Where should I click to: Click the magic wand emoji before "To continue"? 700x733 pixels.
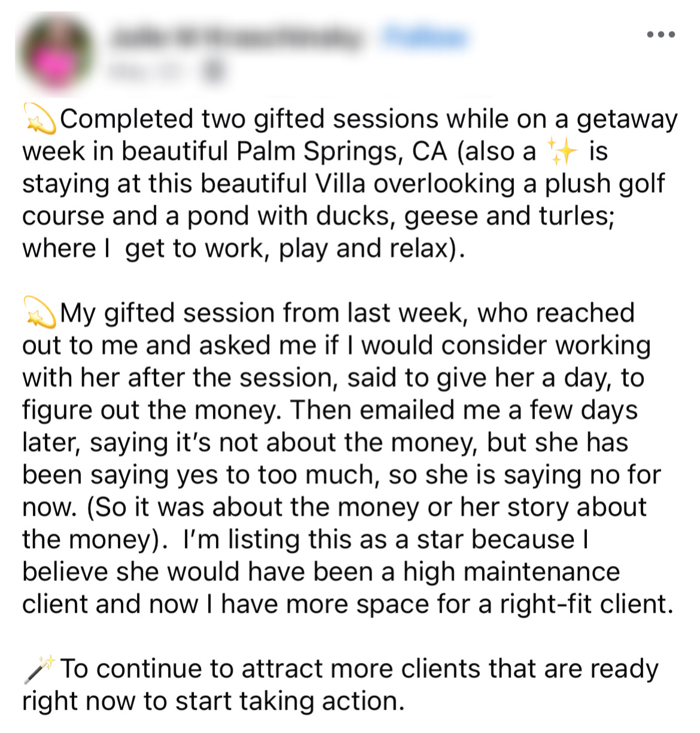[x=39, y=668]
